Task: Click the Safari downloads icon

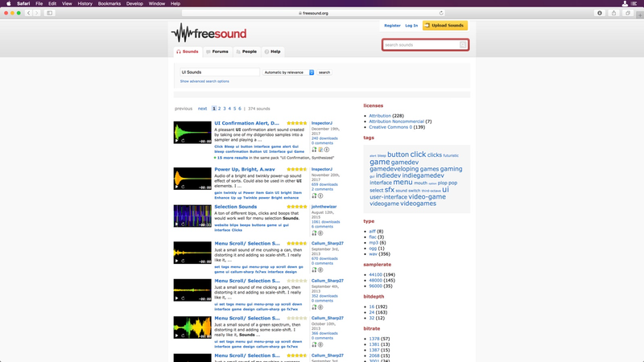Action: tap(600, 13)
